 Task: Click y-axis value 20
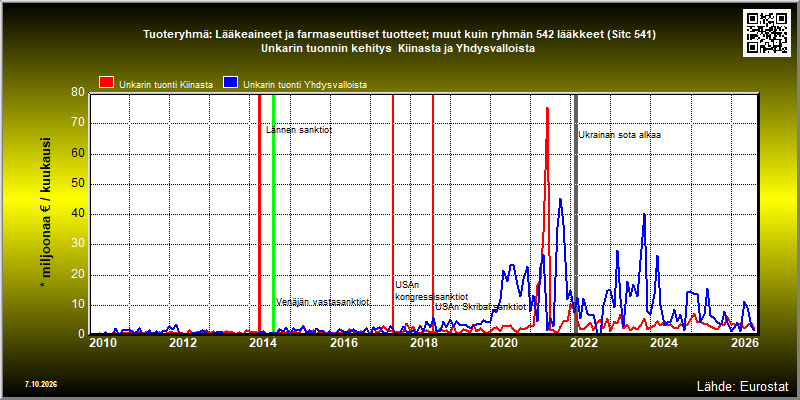coord(78,275)
